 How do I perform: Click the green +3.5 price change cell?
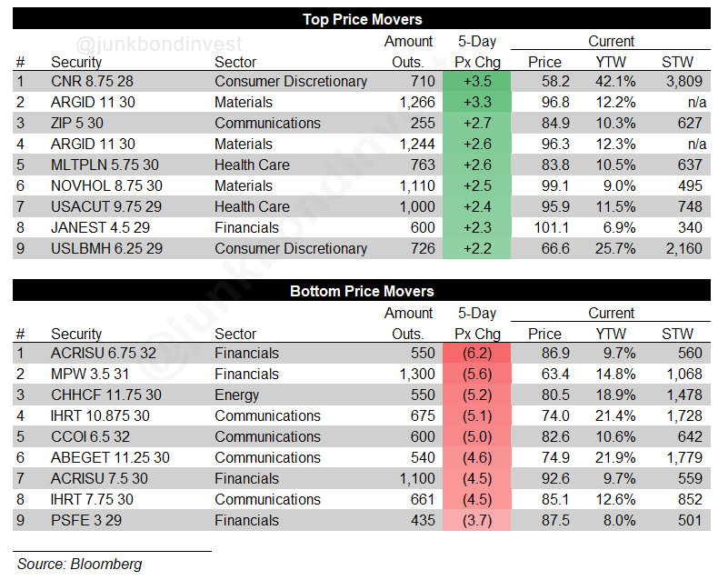pos(477,81)
